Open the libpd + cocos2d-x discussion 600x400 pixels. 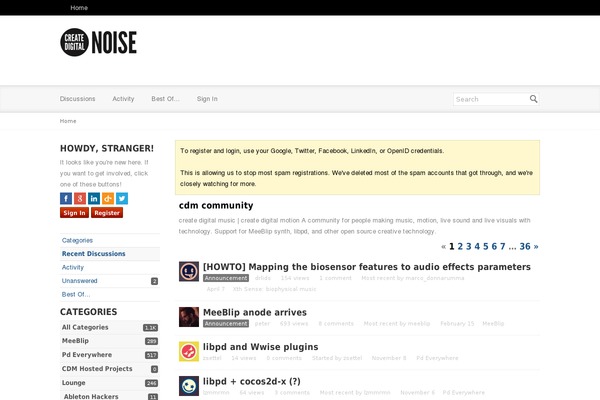point(252,381)
